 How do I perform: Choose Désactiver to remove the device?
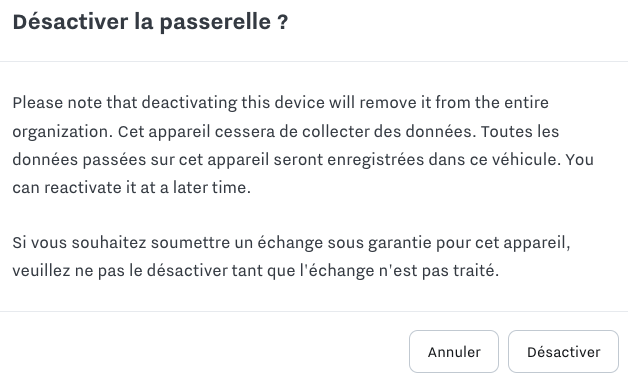pyautogui.click(x=564, y=352)
